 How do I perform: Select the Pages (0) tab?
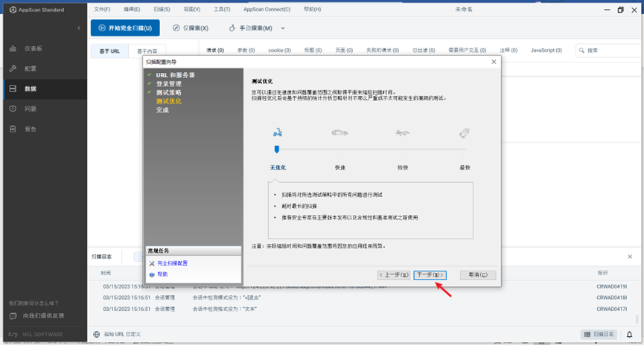[344, 50]
